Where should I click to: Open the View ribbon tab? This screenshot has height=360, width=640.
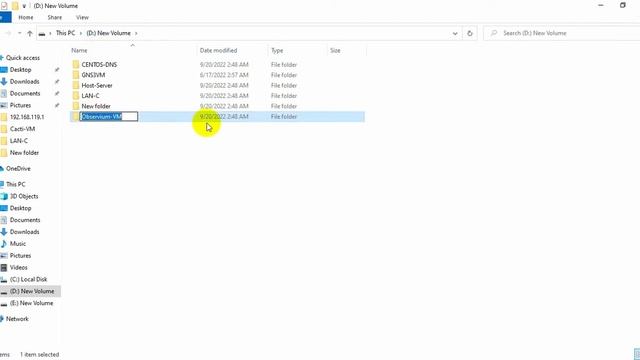[x=82, y=18]
